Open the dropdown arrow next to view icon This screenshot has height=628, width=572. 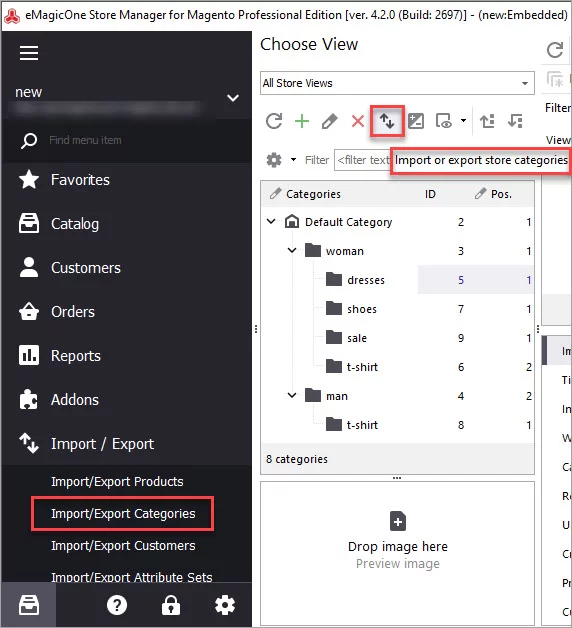pyautogui.click(x=463, y=121)
